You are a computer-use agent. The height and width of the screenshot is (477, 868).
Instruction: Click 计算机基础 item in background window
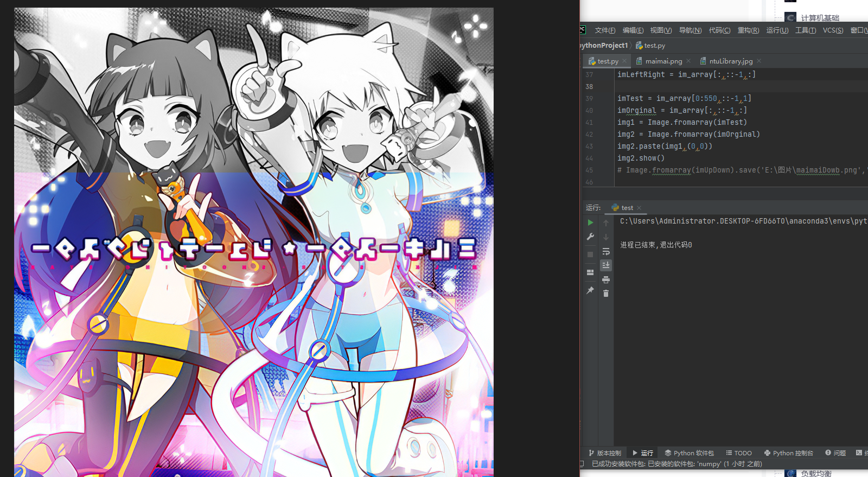(820, 18)
